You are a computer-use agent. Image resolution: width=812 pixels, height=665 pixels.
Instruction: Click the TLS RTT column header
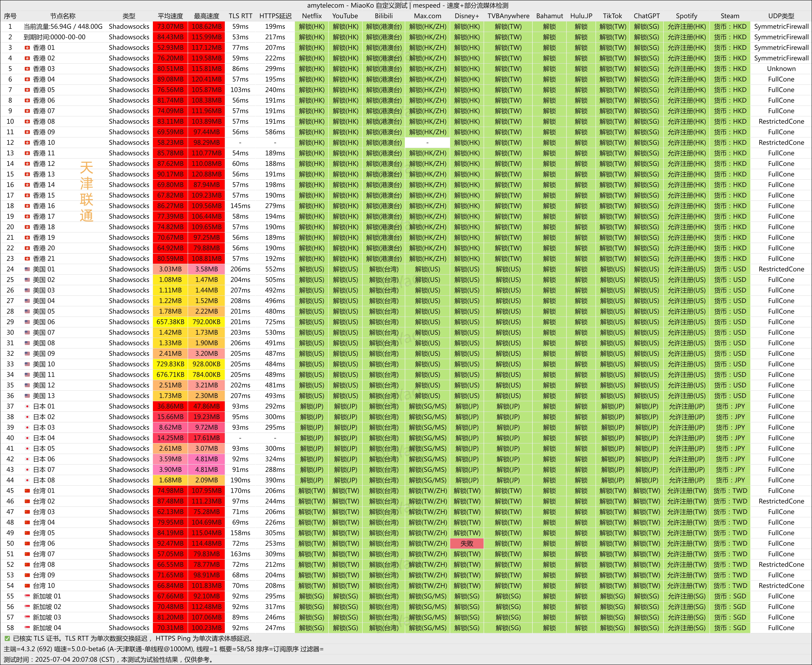click(240, 16)
